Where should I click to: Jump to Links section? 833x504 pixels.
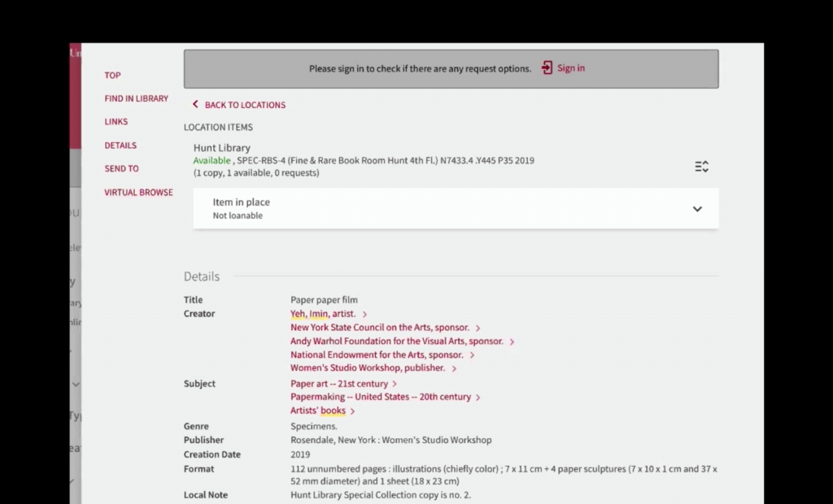pos(116,122)
